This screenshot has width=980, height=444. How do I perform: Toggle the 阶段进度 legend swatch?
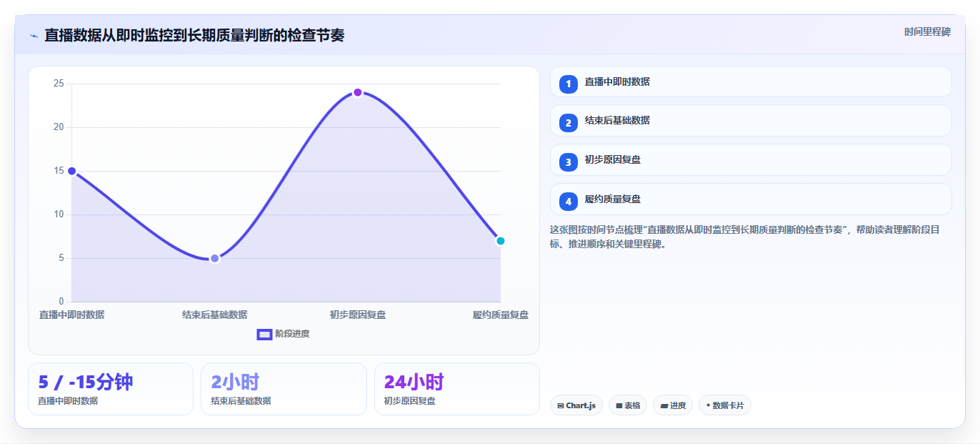[x=264, y=334]
